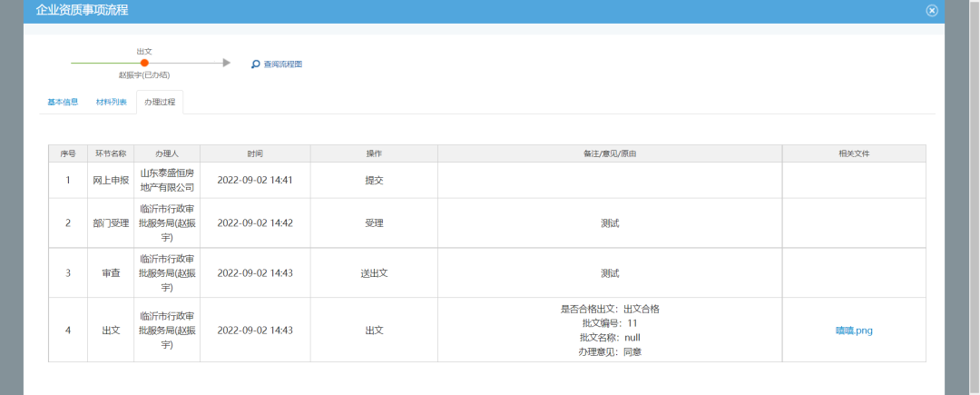Click the 相关文件 column header
Viewport: 980px width, 395px height.
pos(854,153)
